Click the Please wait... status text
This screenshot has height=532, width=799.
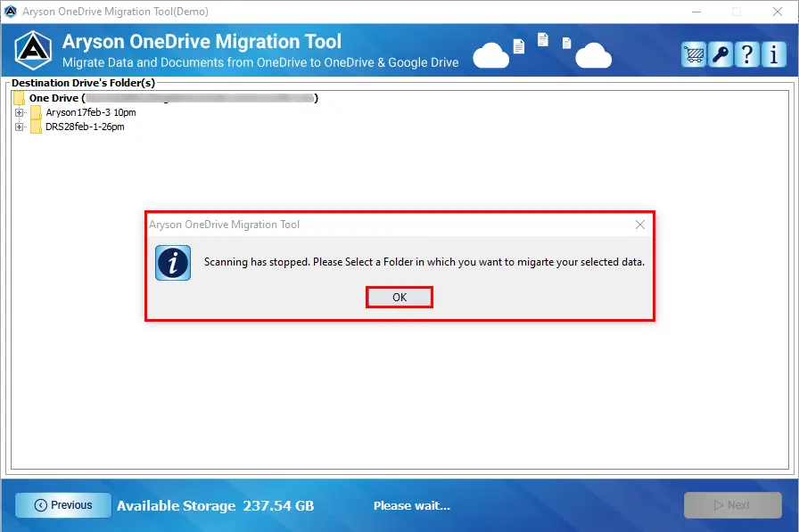(x=412, y=505)
